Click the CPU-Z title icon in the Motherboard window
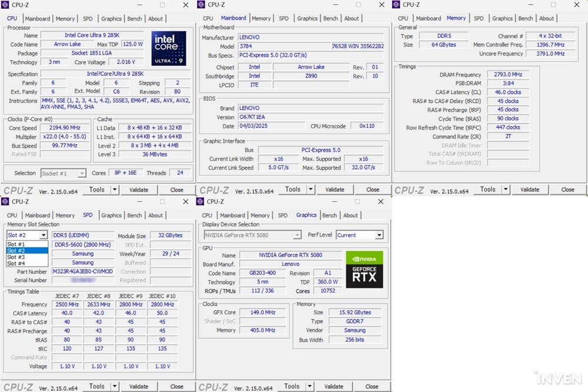This screenshot has height=392, width=588. tap(201, 5)
